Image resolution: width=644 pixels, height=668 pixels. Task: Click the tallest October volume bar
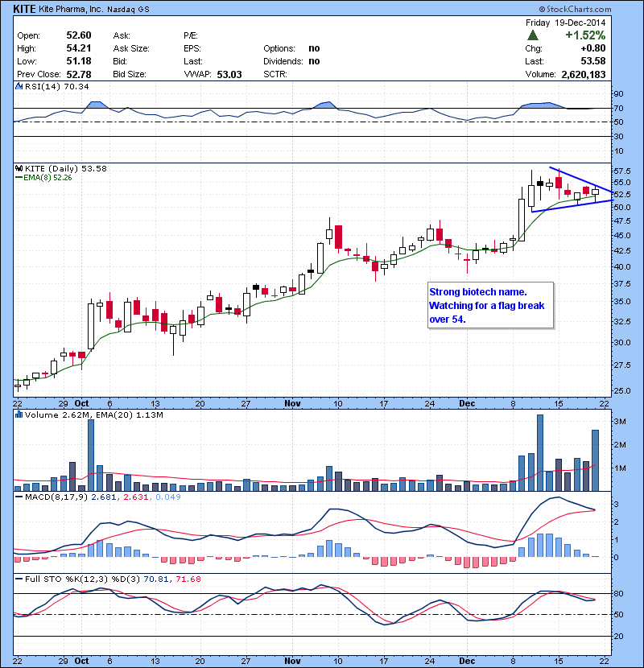91,456
